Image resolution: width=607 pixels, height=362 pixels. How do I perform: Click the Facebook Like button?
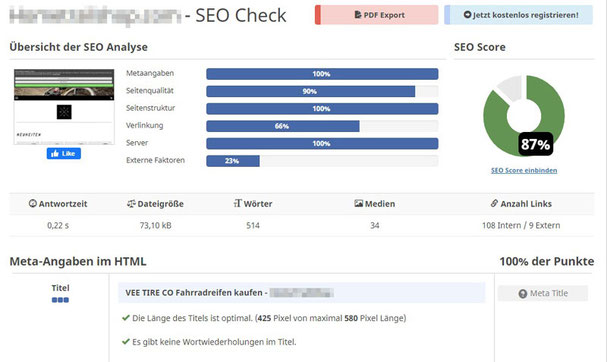point(64,153)
